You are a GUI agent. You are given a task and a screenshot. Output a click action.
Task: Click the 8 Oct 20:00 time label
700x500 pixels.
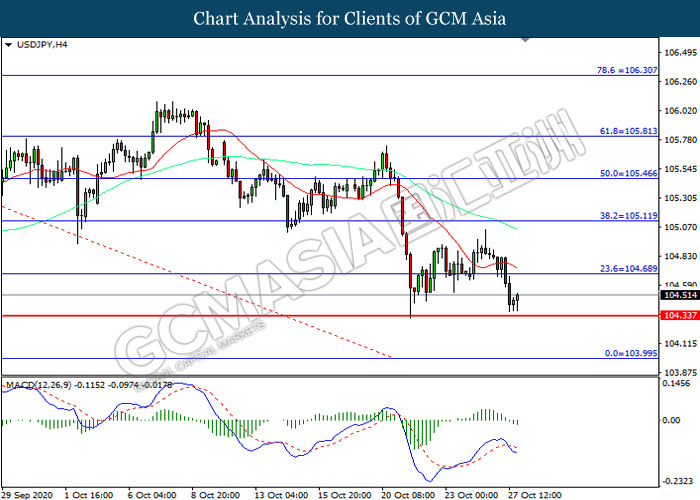[215, 495]
